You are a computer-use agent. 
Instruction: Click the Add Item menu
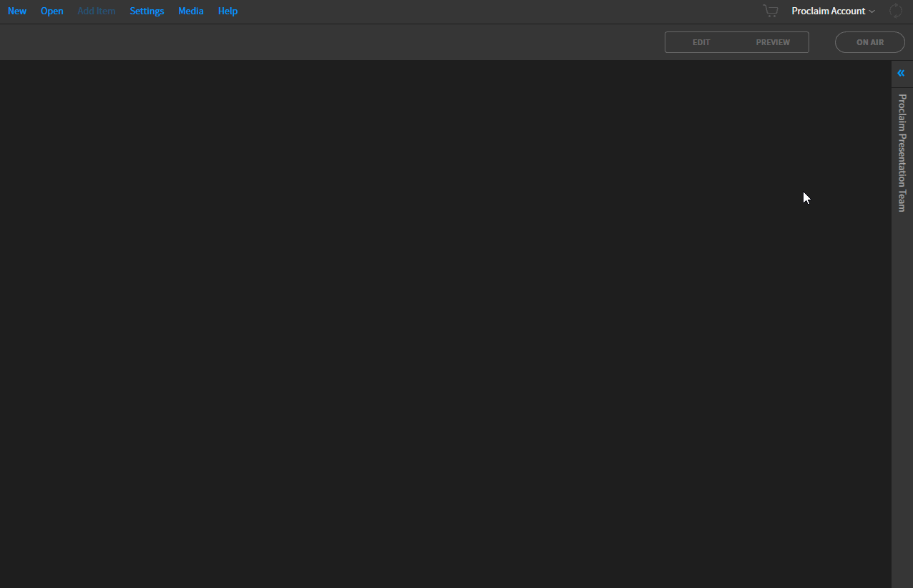click(96, 11)
